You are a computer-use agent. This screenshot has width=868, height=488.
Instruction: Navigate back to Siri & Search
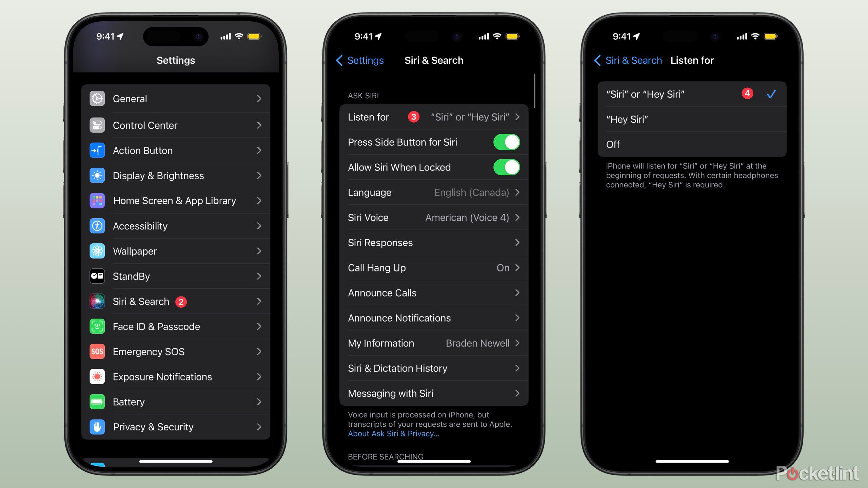coord(629,60)
